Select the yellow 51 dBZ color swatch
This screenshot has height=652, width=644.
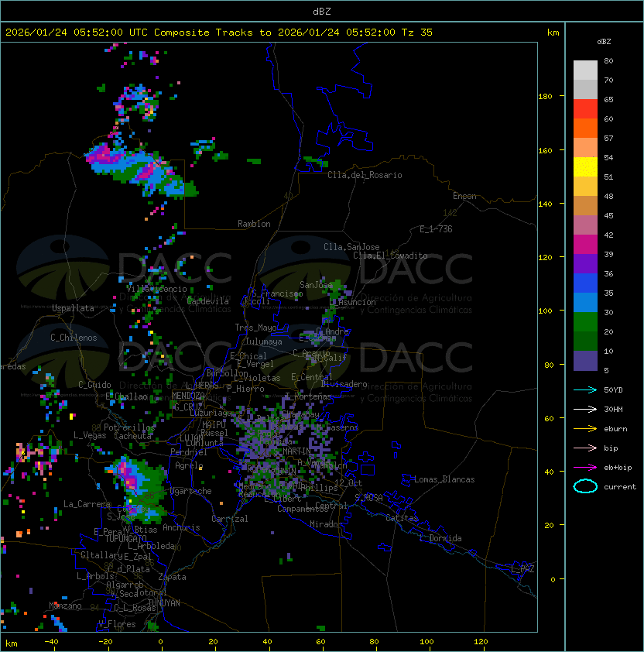click(x=585, y=167)
